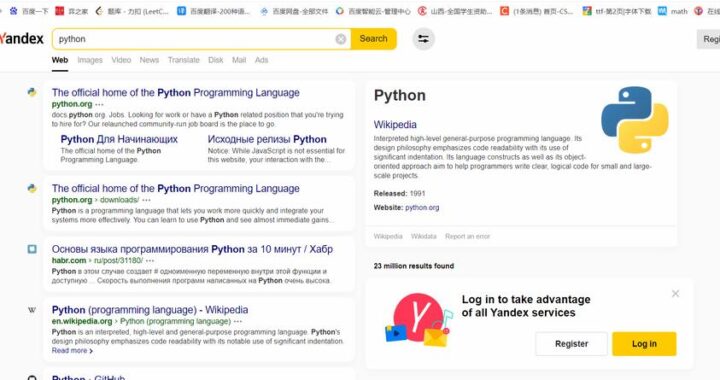
Task: Click the Habr favicon icon
Action: pyautogui.click(x=32, y=249)
